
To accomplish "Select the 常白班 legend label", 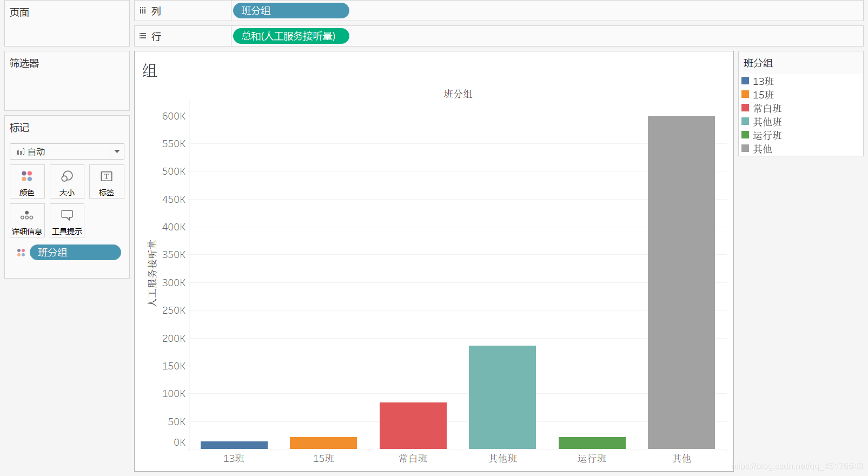I will coord(767,108).
